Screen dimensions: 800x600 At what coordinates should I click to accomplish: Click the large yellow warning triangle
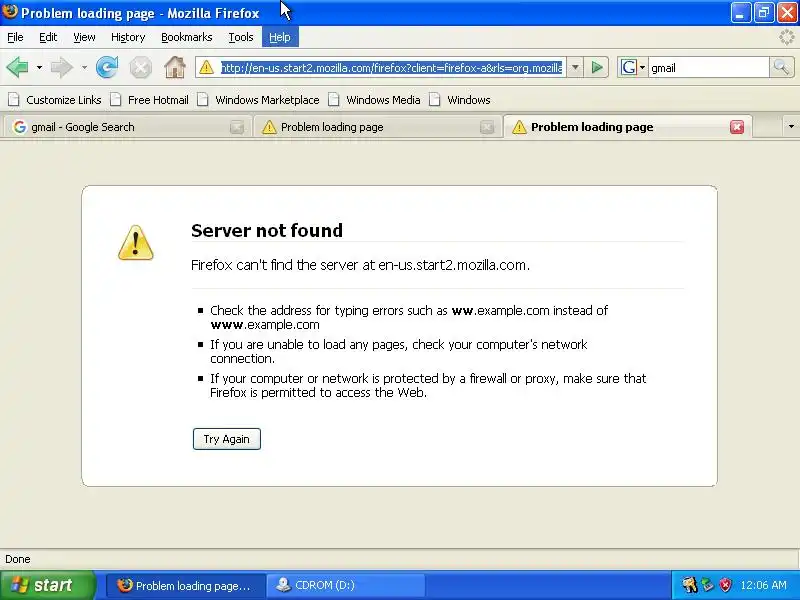click(x=136, y=243)
